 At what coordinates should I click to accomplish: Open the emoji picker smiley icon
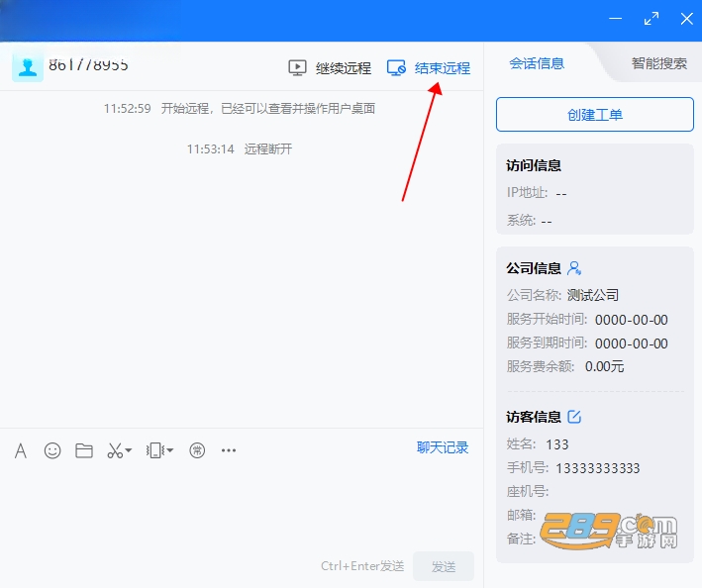(52, 450)
